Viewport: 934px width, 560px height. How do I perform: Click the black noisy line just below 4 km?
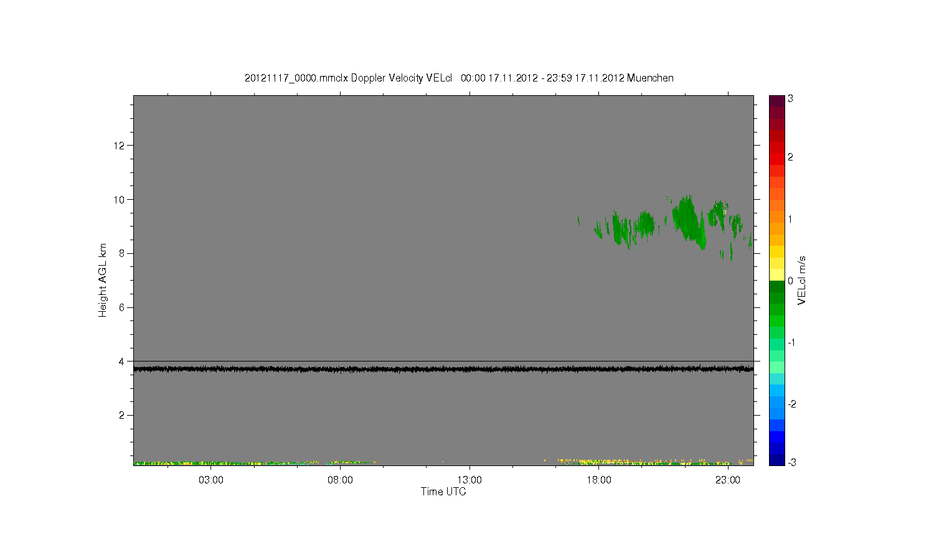pyautogui.click(x=443, y=369)
